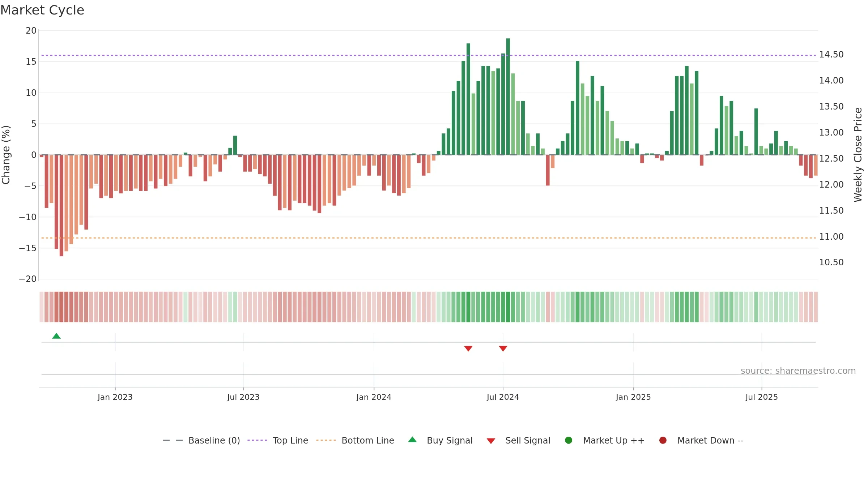
Task: Click the Jan 2023 x-axis label
Action: coord(115,397)
